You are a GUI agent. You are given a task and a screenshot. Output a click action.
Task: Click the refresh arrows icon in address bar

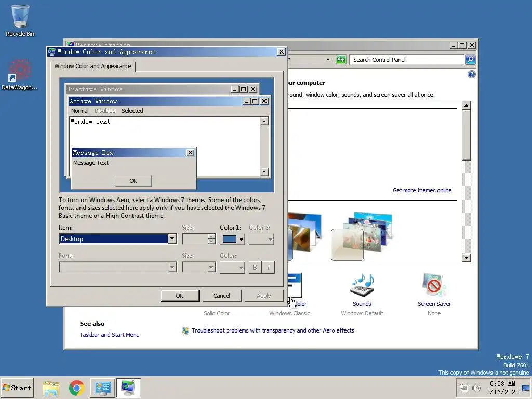pos(341,60)
